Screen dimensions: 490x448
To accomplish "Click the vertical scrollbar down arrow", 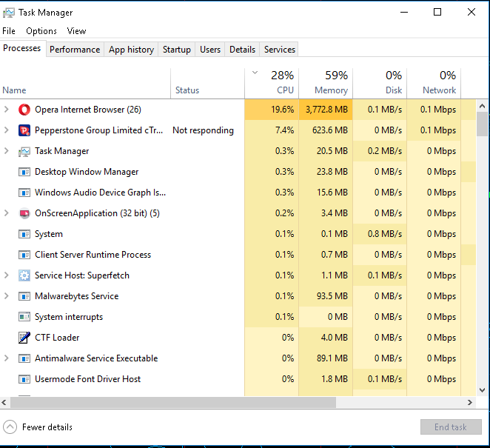I will pos(482,390).
